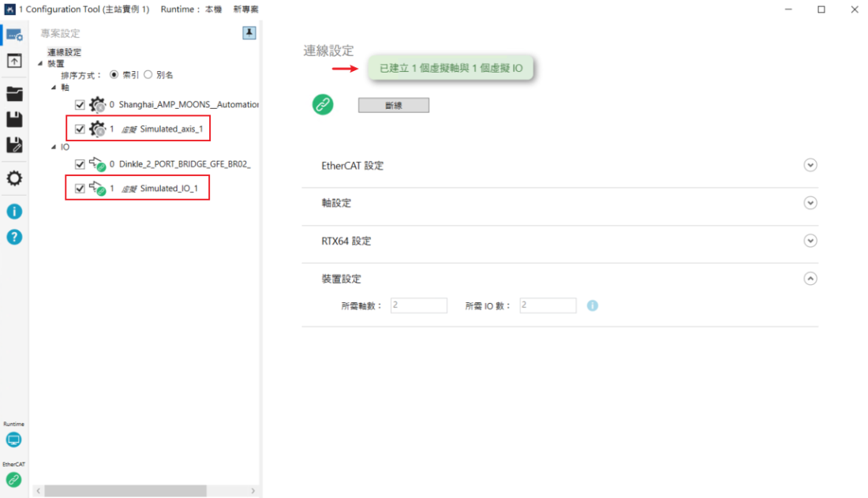Open the project settings sidebar icon
The width and height of the screenshot is (868, 498).
14,35
